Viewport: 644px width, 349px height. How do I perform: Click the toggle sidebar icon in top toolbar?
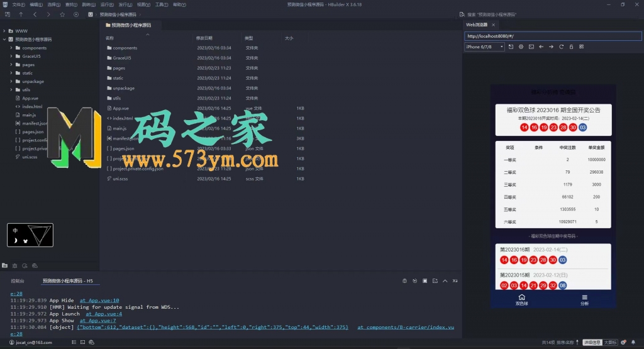click(8, 14)
